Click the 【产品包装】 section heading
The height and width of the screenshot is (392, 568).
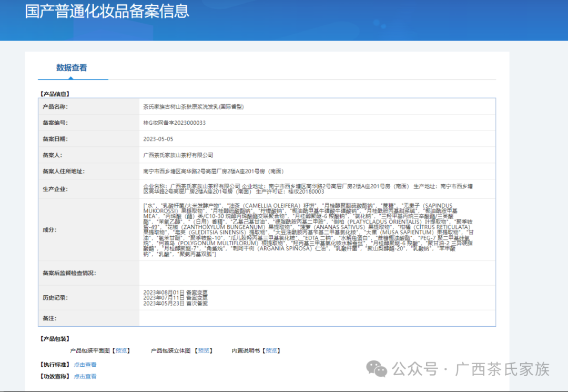(x=54, y=339)
